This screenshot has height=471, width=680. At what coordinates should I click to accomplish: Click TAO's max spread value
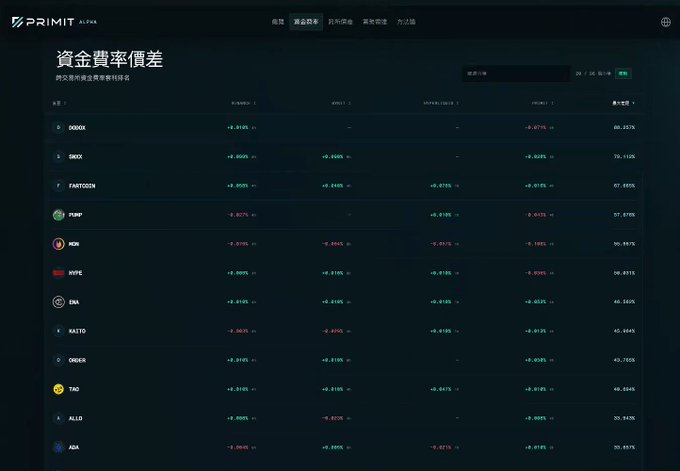click(x=624, y=389)
